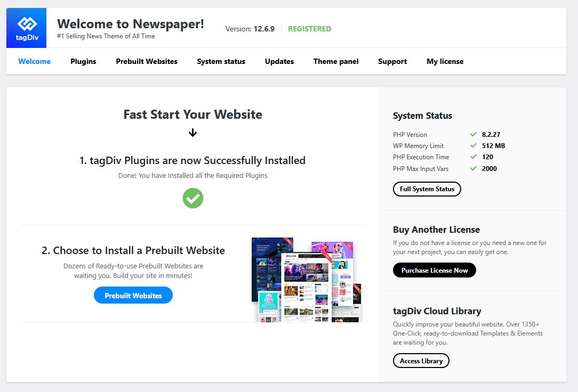Viewport: 578px width, 392px height.
Task: Click the WP Memory Limit label
Action: [x=418, y=146]
